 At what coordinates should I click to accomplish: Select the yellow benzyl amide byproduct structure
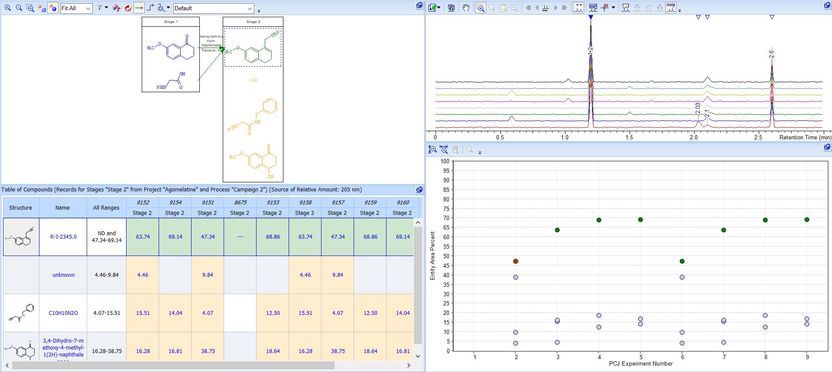pyautogui.click(x=253, y=117)
